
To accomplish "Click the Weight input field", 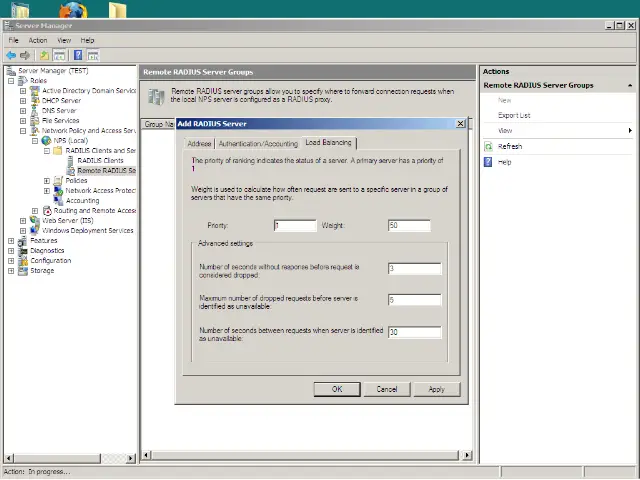I will tap(409, 225).
